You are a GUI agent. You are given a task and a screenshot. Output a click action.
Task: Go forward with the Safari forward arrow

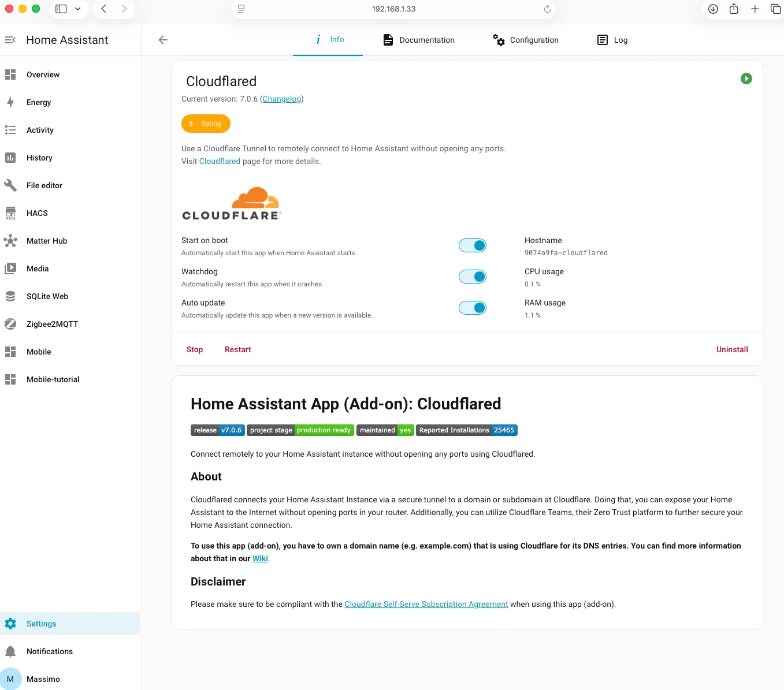[124, 9]
